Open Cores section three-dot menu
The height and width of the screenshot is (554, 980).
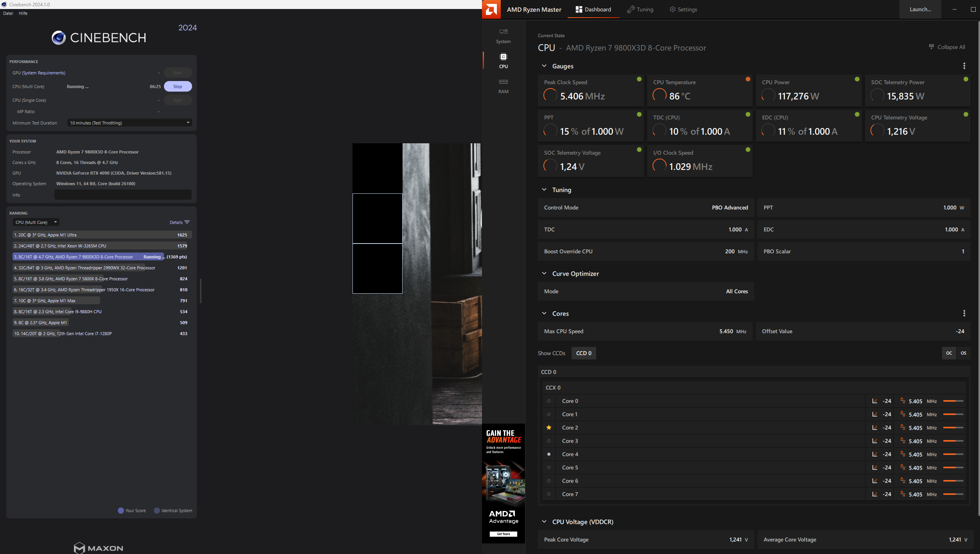964,313
